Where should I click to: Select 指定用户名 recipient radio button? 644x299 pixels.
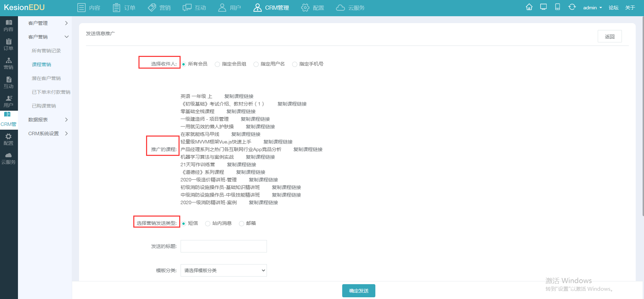(x=256, y=64)
